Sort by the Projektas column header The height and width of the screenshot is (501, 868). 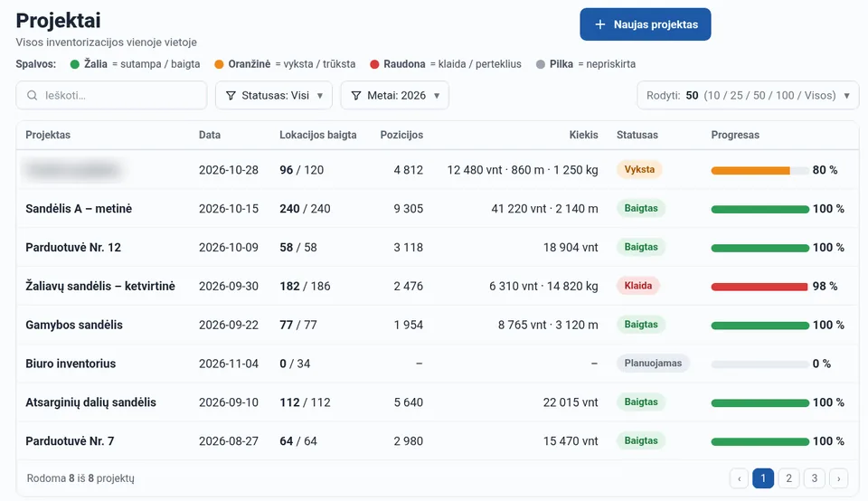pyautogui.click(x=48, y=135)
